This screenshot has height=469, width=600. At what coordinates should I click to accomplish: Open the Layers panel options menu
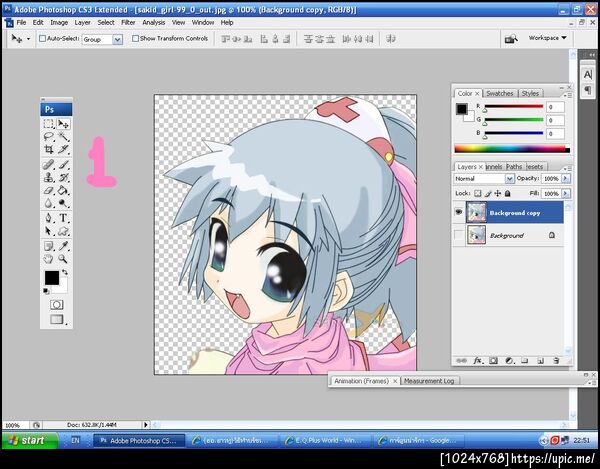click(x=568, y=168)
